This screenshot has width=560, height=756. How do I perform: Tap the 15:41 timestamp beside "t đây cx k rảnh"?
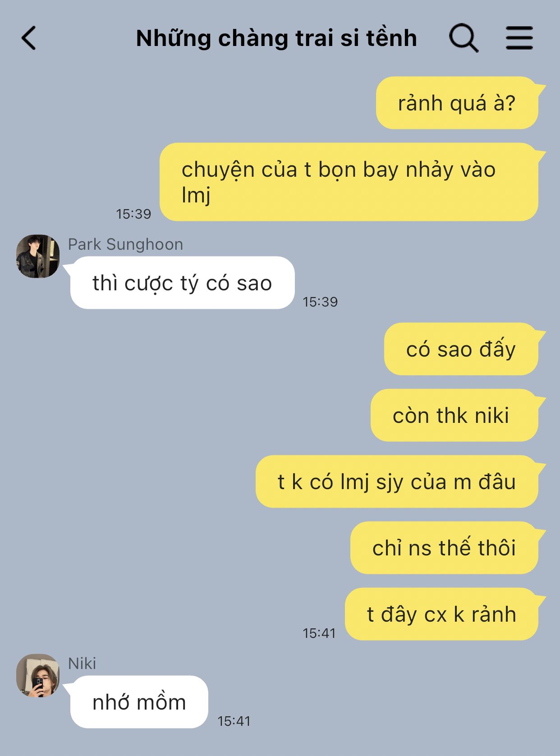pyautogui.click(x=319, y=633)
